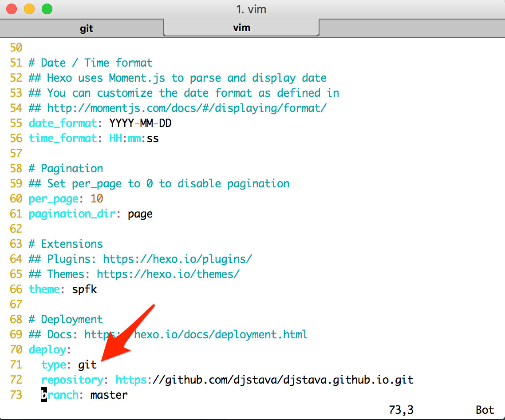This screenshot has width=505, height=420.
Task: Click the window title '1. vim'
Action: coord(251,9)
